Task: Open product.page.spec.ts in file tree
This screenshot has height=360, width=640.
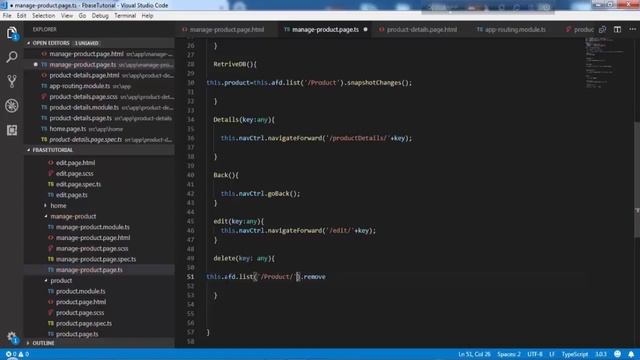Action: click(100, 323)
